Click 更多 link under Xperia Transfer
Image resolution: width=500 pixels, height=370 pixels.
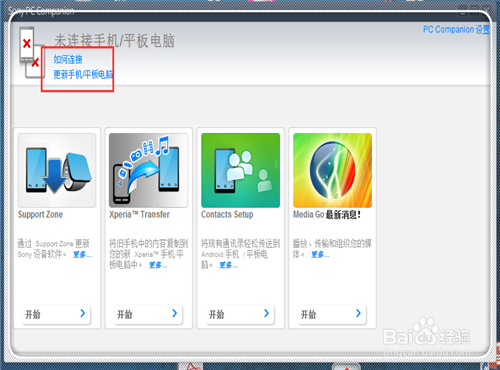point(158,265)
